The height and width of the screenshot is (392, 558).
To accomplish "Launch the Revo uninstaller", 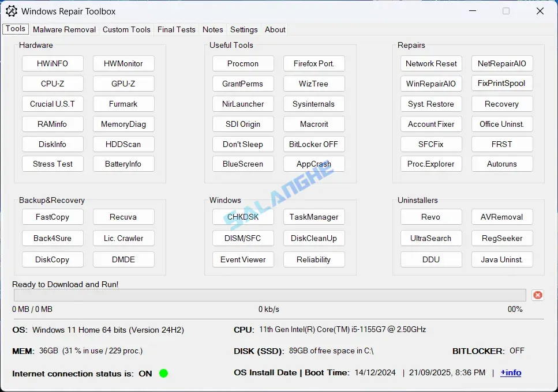I will (431, 217).
